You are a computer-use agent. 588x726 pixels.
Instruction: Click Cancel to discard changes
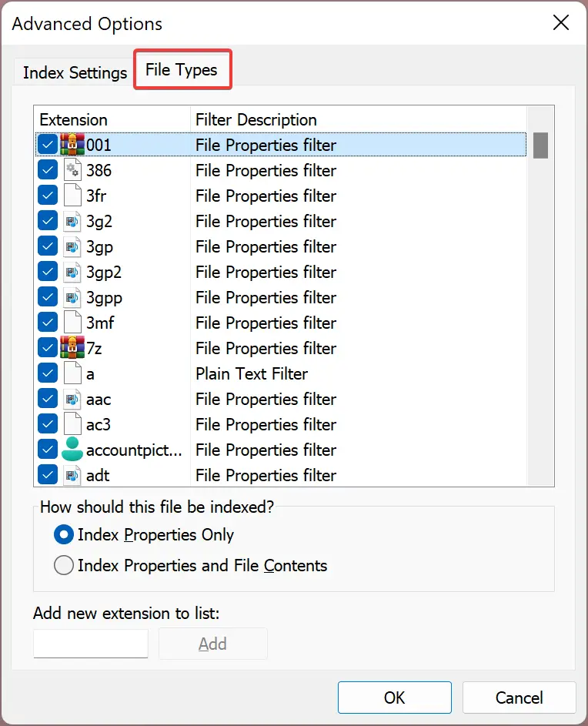coord(519,698)
